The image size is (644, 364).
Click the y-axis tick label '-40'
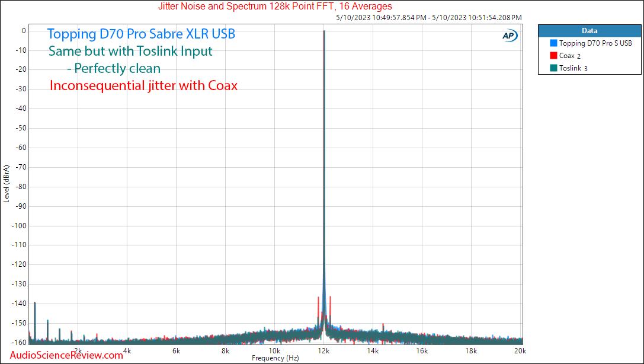pos(21,108)
